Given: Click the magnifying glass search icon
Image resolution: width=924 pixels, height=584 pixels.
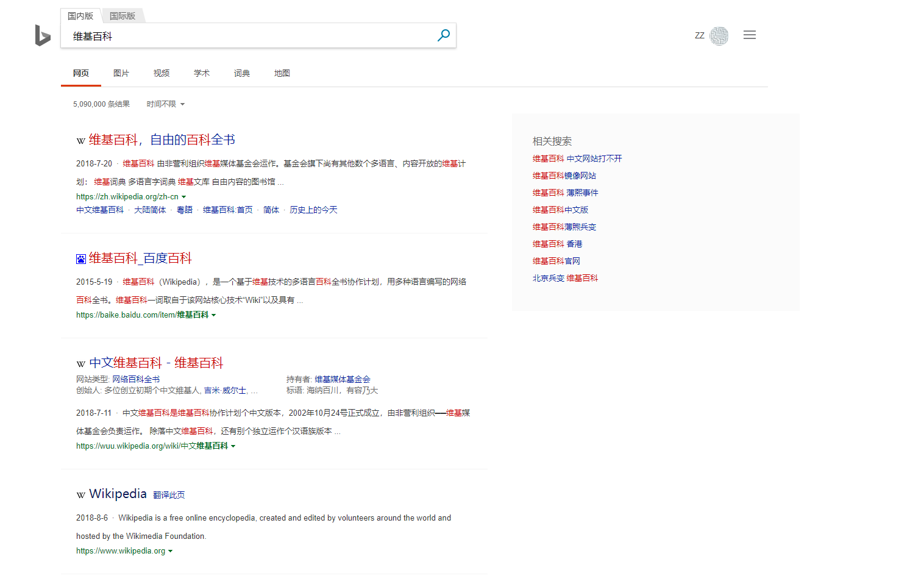Looking at the screenshot, I should pos(443,35).
